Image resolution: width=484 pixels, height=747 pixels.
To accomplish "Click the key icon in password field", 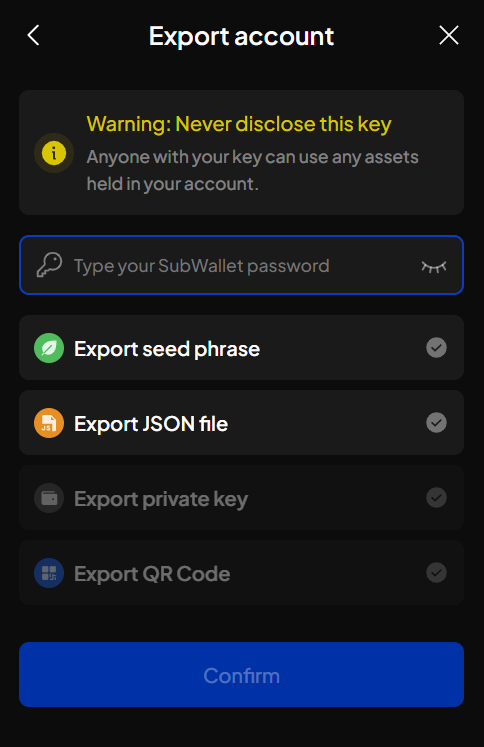I will [50, 265].
